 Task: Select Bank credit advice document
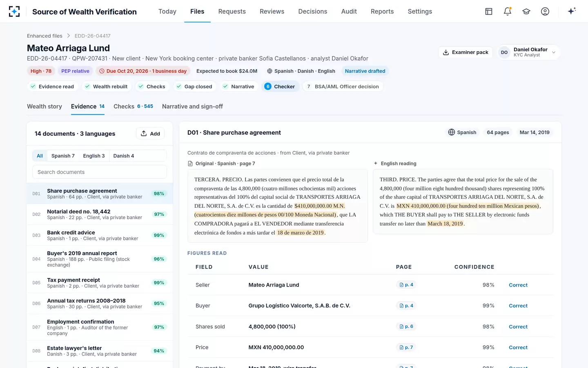[x=100, y=236]
